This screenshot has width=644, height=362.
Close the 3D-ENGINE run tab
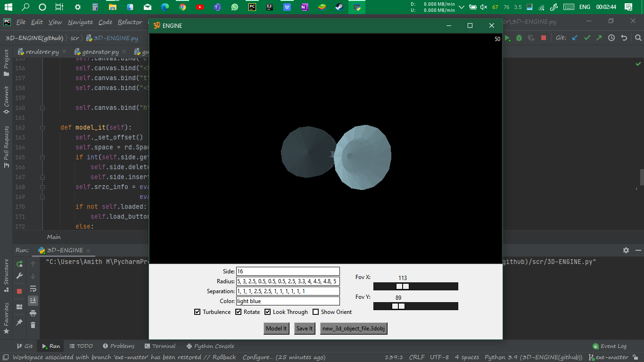click(x=88, y=250)
